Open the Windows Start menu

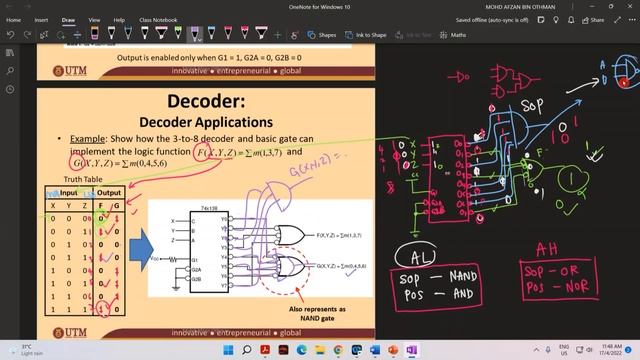tap(229, 350)
